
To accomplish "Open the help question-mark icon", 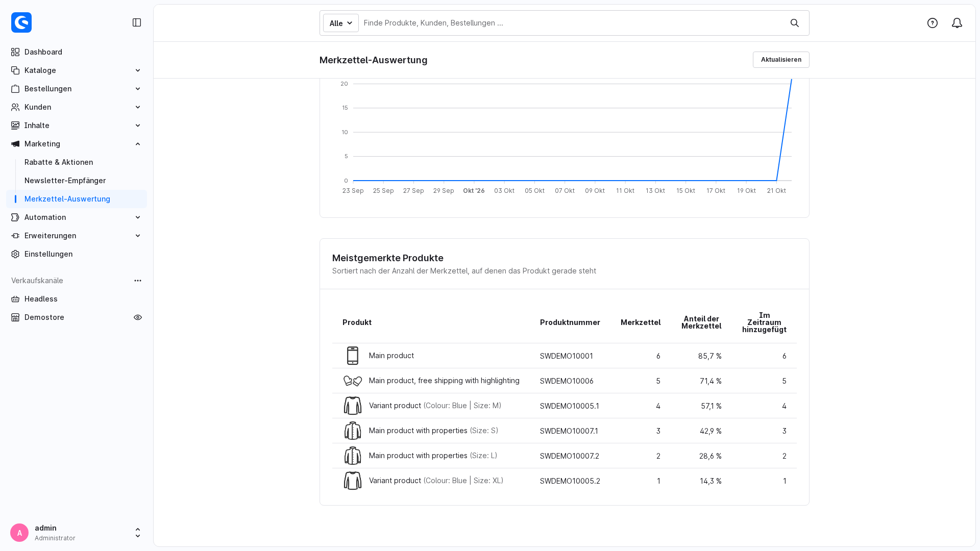I will tap(933, 23).
